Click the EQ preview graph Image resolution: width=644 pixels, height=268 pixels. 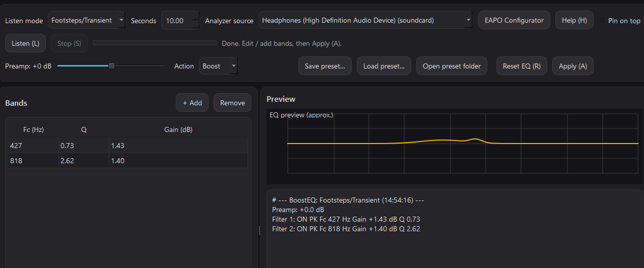[x=454, y=147]
